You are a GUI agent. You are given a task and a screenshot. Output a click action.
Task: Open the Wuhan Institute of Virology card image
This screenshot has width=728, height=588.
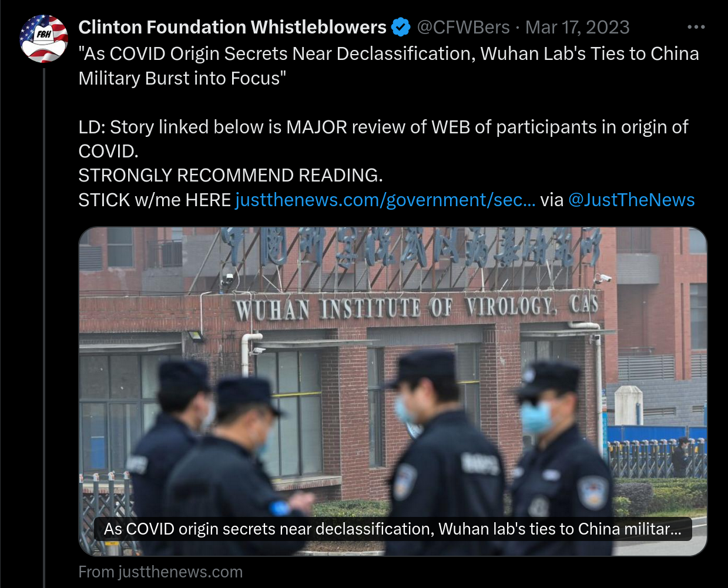pyautogui.click(x=392, y=391)
